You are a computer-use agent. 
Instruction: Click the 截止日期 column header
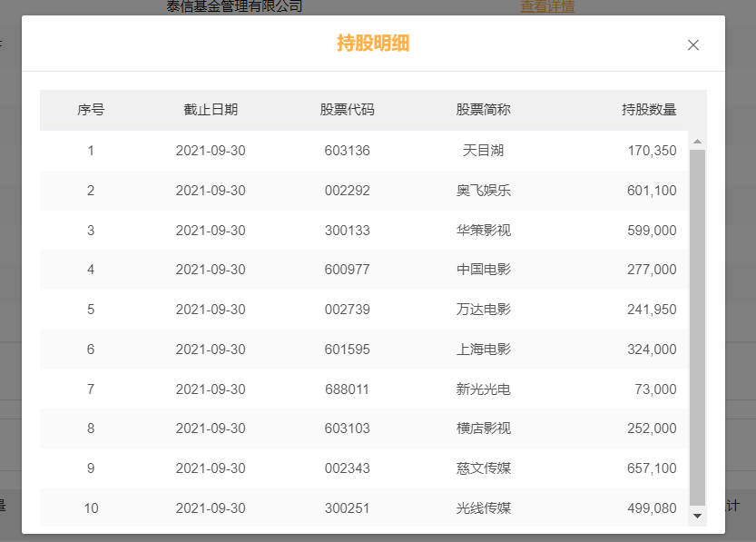pos(211,110)
